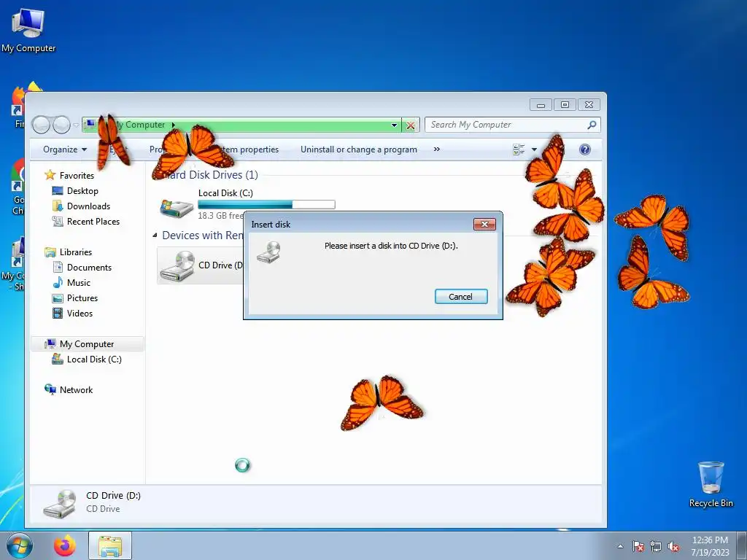Open the Documents library
This screenshot has width=747, height=560.
click(x=89, y=267)
